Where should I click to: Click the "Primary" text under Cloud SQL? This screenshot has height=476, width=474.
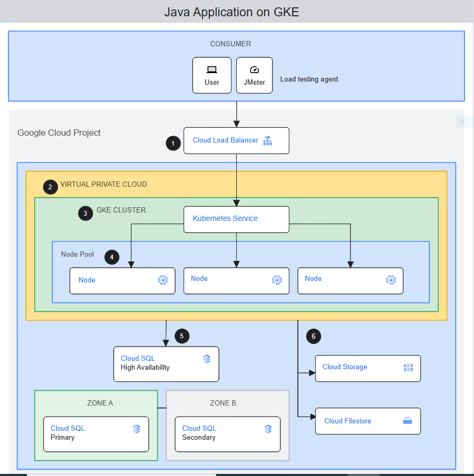click(x=62, y=438)
